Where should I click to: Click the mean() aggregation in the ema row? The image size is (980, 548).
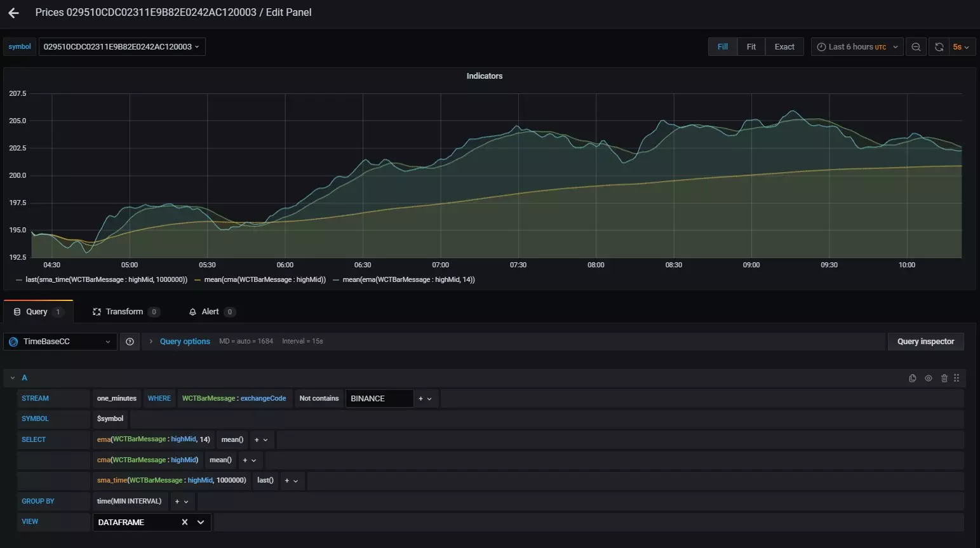(232, 439)
